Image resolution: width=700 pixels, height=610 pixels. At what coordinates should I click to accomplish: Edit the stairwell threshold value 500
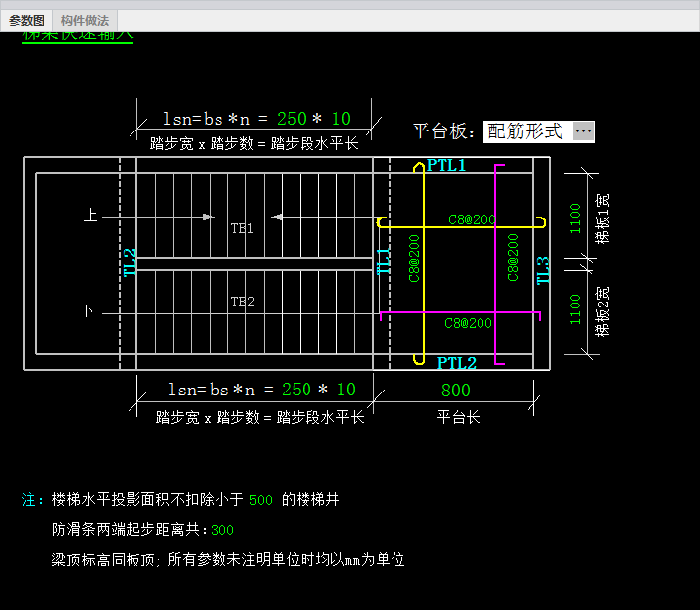(261, 500)
